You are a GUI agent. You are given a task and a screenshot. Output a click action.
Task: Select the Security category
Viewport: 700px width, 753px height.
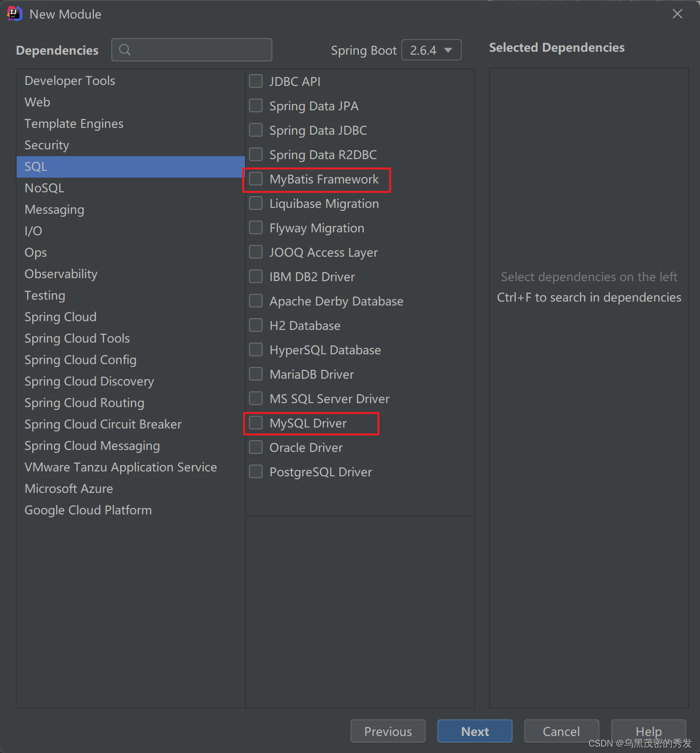pos(131,145)
